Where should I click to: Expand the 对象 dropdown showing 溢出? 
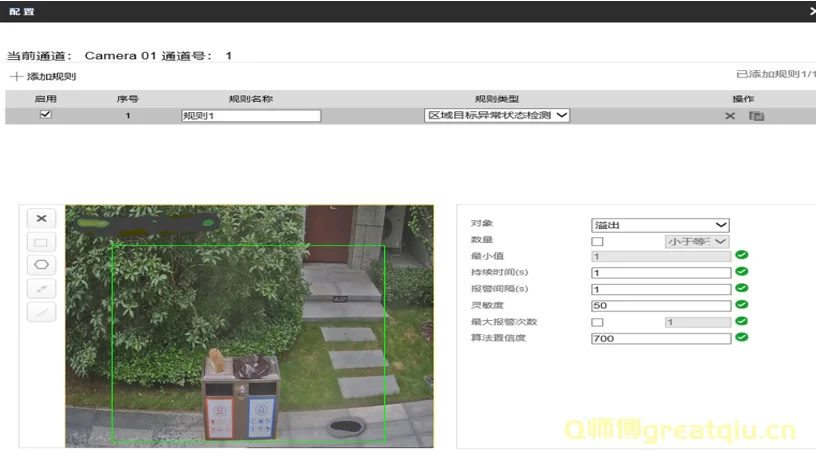[660, 225]
